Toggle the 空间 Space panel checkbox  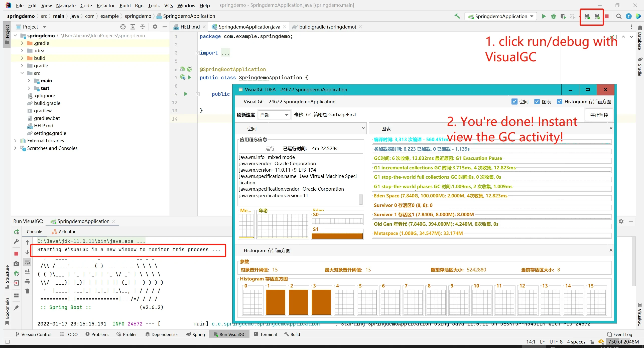tap(514, 102)
